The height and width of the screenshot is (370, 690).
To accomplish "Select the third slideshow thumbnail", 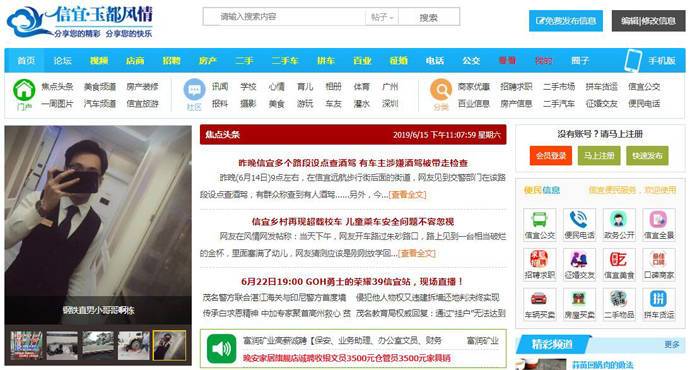I will click(x=98, y=345).
